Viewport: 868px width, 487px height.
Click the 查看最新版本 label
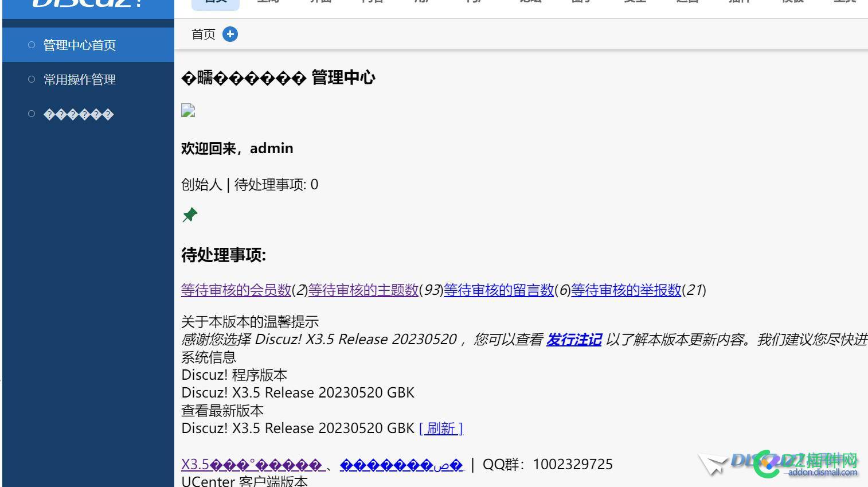coord(222,411)
